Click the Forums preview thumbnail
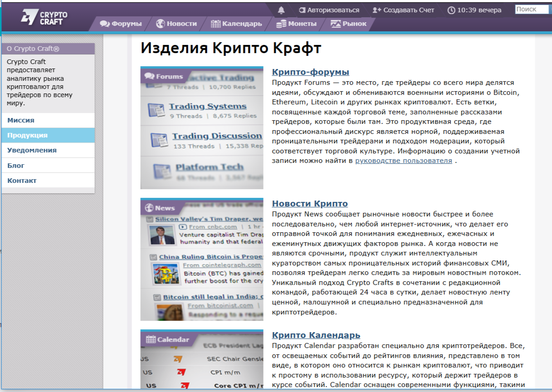The width and height of the screenshot is (552, 392). pyautogui.click(x=202, y=128)
